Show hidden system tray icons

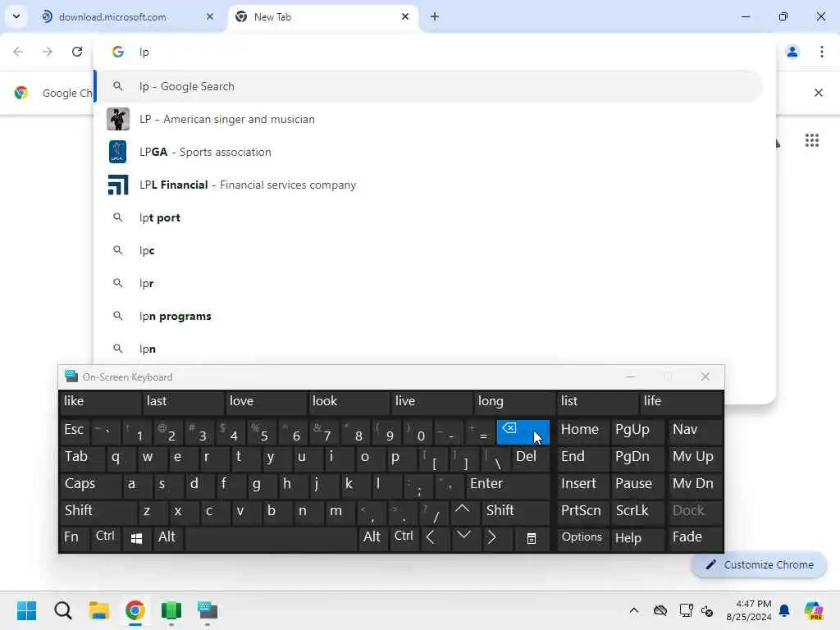(x=634, y=610)
